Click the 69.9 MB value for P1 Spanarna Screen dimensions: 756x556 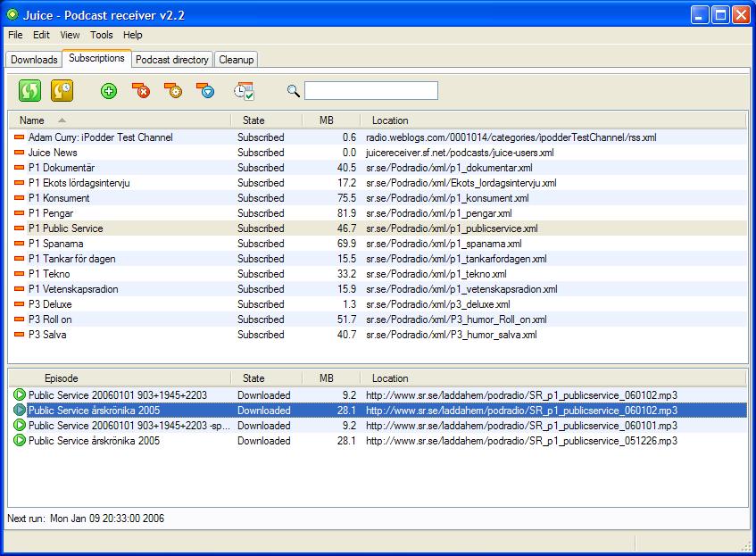[346, 244]
